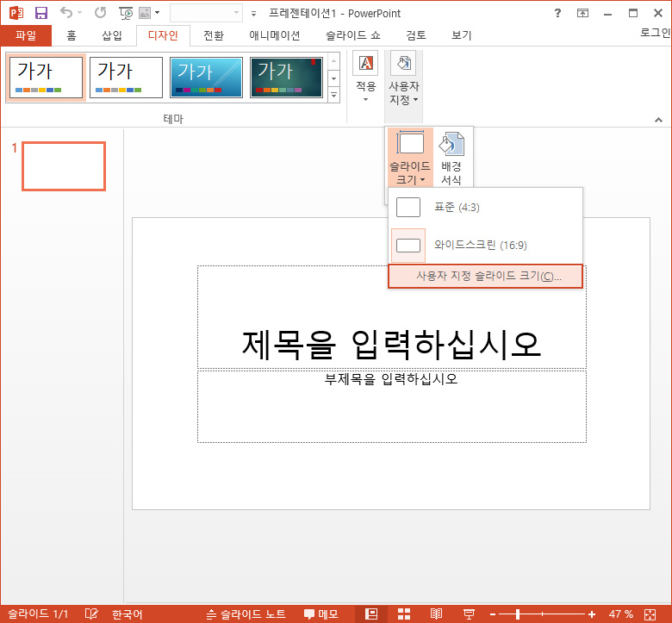Choose 와이드스크린 (16:9) slide size
Viewport: 672px width, 623px height.
[x=485, y=246]
